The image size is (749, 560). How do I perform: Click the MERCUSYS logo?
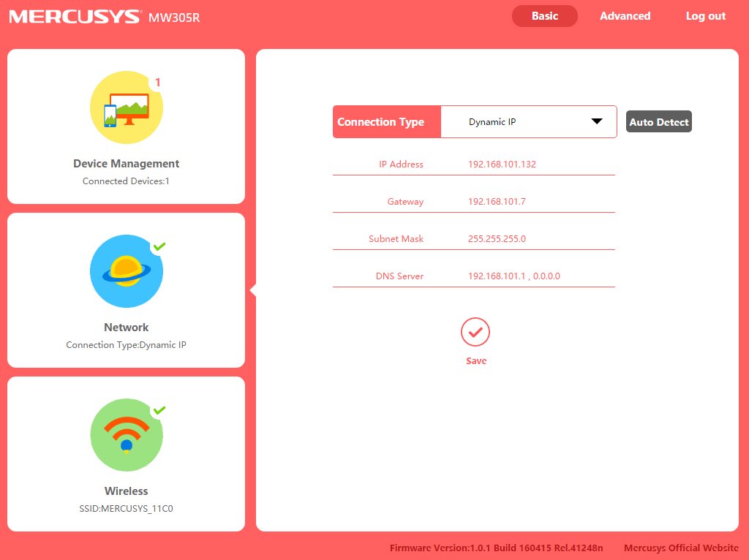pos(74,17)
